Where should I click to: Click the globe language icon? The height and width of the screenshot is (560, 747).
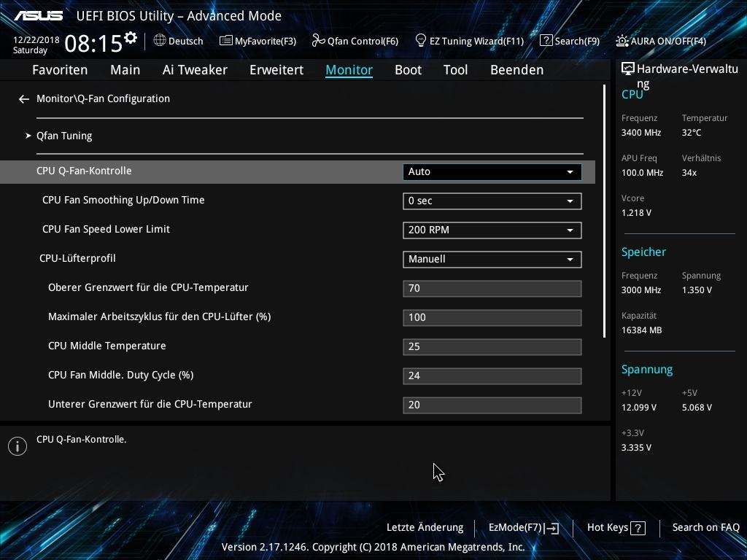pyautogui.click(x=160, y=41)
